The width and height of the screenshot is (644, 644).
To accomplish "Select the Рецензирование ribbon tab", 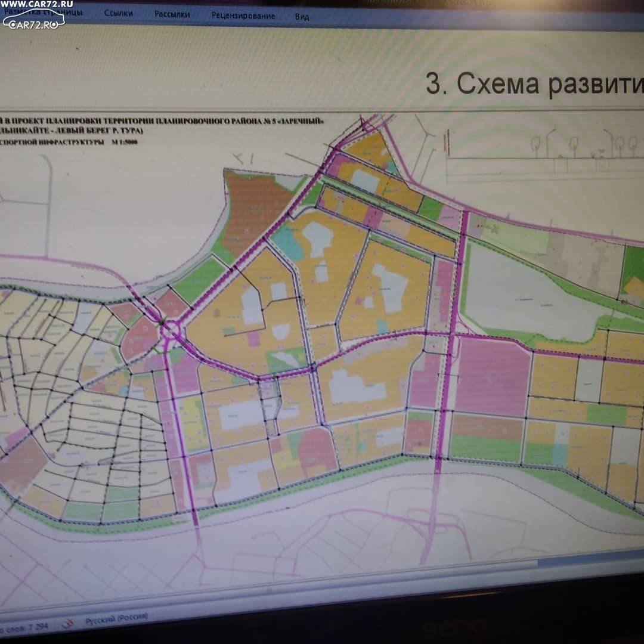I will (243, 16).
